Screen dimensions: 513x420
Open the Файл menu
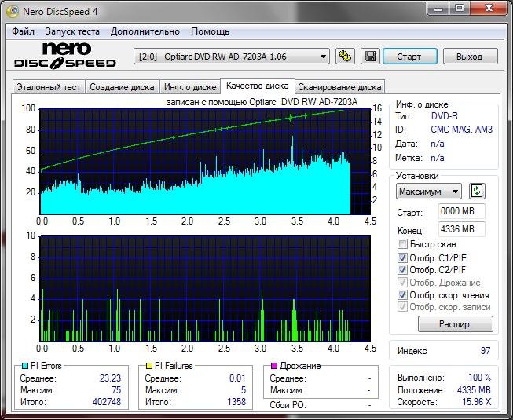tap(23, 31)
